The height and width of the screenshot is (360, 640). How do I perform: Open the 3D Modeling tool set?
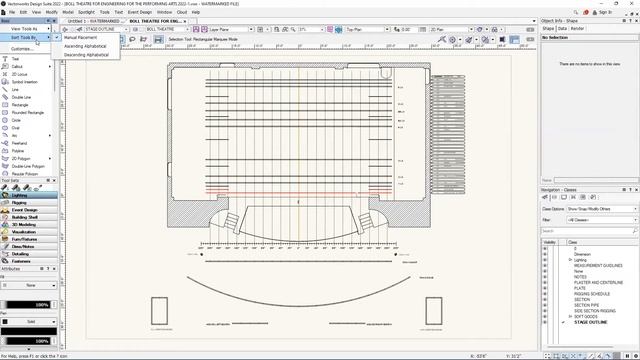click(29, 224)
